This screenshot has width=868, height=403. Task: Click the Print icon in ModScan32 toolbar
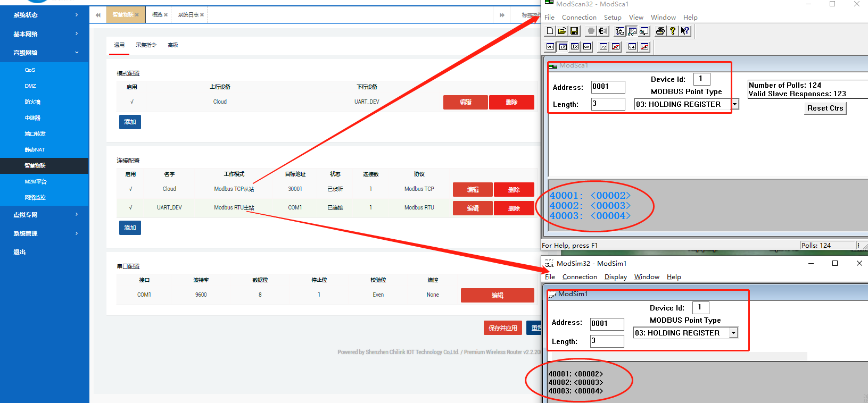[660, 31]
